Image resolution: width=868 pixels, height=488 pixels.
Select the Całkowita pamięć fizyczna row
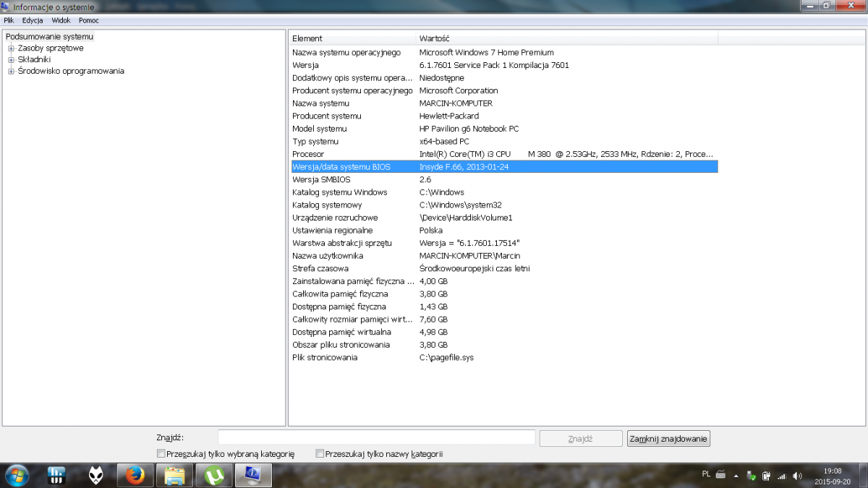coord(503,294)
